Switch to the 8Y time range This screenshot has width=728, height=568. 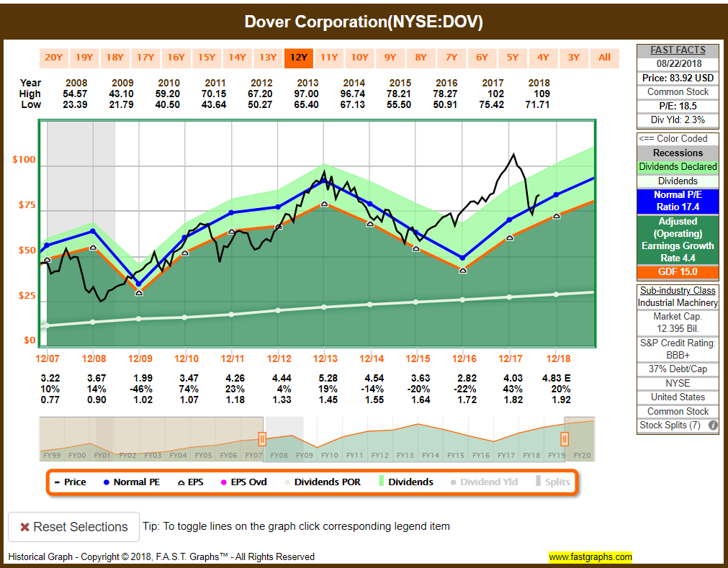click(421, 58)
